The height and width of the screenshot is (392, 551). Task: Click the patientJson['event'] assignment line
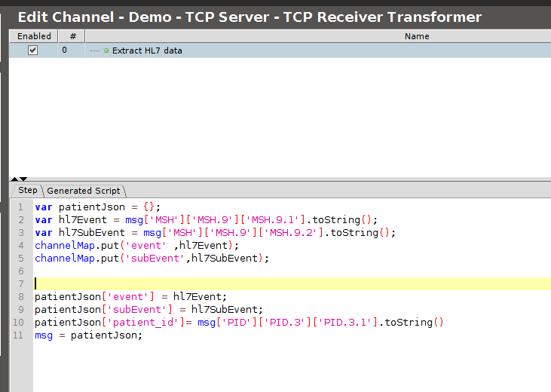click(x=130, y=297)
